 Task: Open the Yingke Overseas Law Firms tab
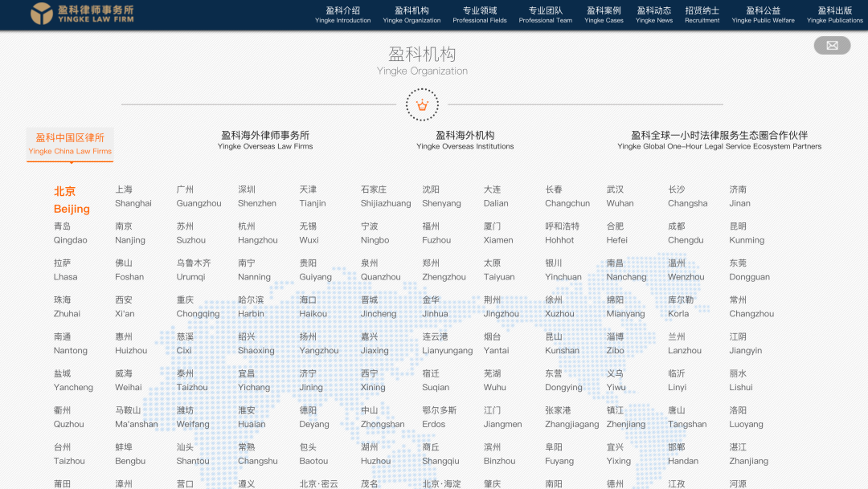[267, 141]
